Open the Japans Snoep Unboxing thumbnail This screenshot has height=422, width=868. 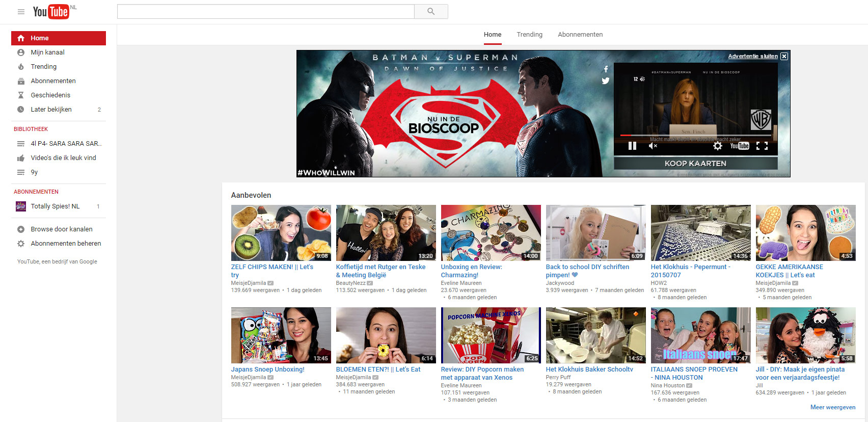click(281, 335)
